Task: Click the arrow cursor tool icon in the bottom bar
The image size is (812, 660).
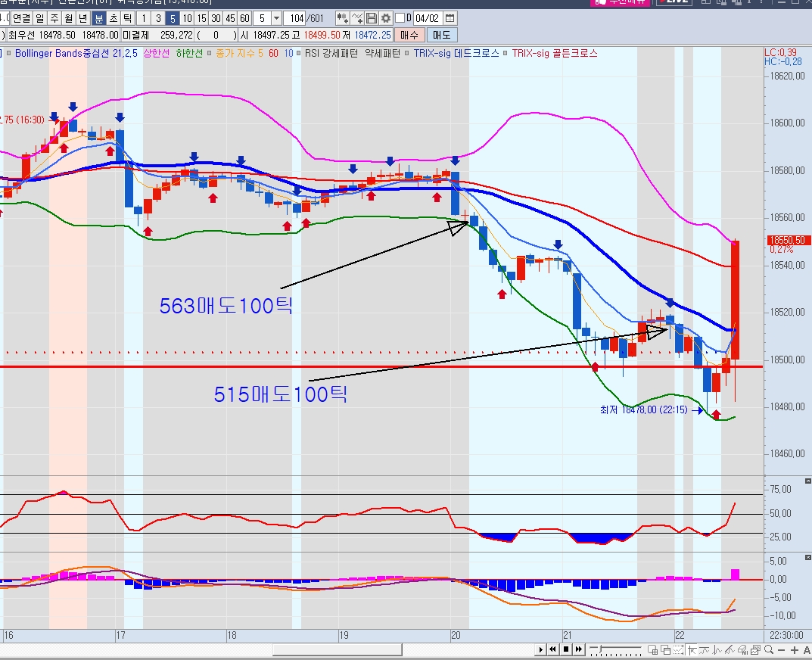Action: coord(692,650)
